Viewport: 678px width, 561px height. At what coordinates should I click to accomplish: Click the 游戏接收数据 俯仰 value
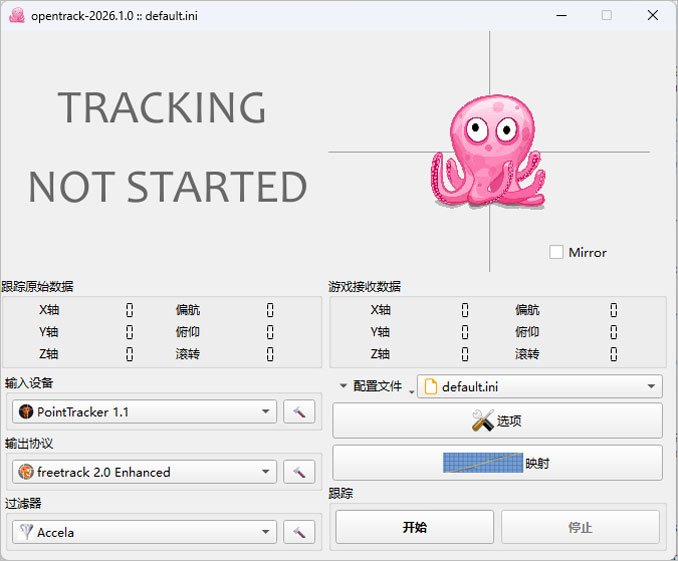pos(614,332)
